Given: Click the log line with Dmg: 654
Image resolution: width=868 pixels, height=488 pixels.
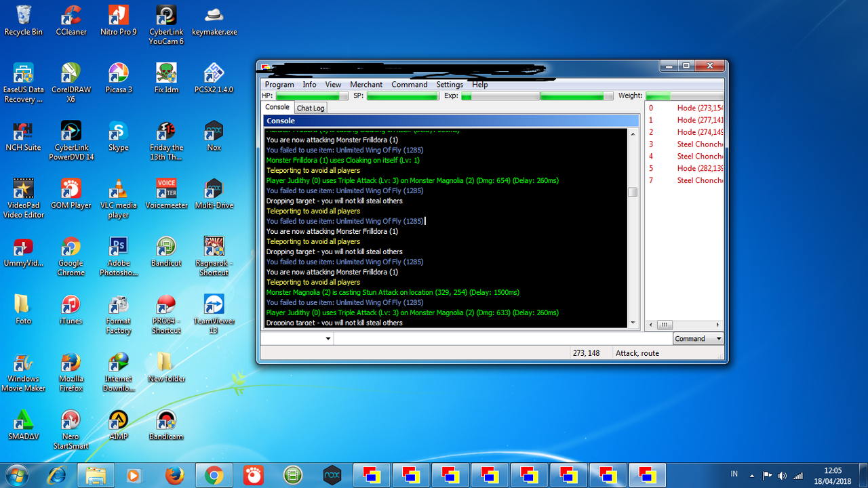Looking at the screenshot, I should point(412,180).
